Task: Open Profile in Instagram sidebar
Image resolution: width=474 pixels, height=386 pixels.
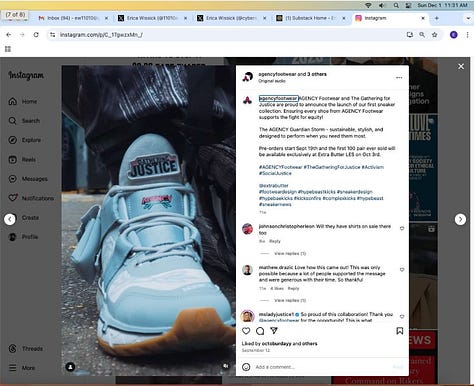Action: click(x=23, y=237)
